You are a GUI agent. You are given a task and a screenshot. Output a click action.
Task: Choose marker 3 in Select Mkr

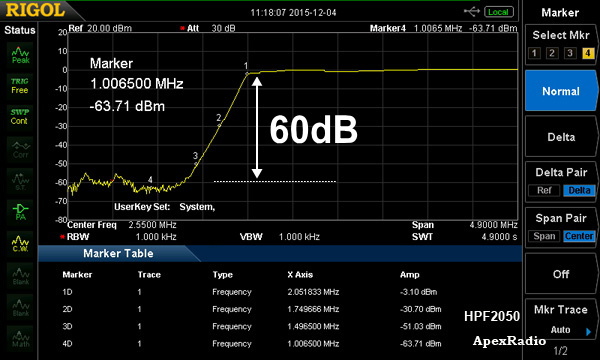point(570,53)
